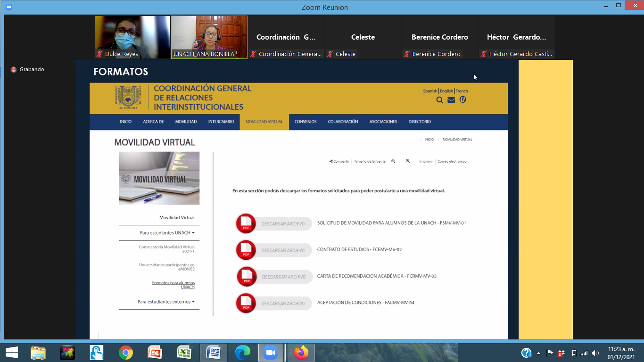Click the Movilidad Virtual banner image

pyautogui.click(x=159, y=178)
